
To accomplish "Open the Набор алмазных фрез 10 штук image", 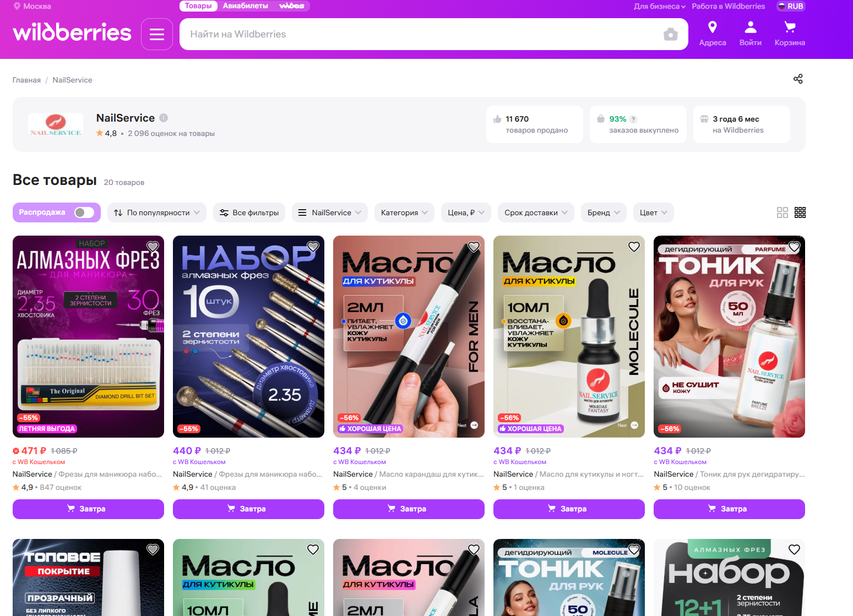I will pyautogui.click(x=248, y=336).
